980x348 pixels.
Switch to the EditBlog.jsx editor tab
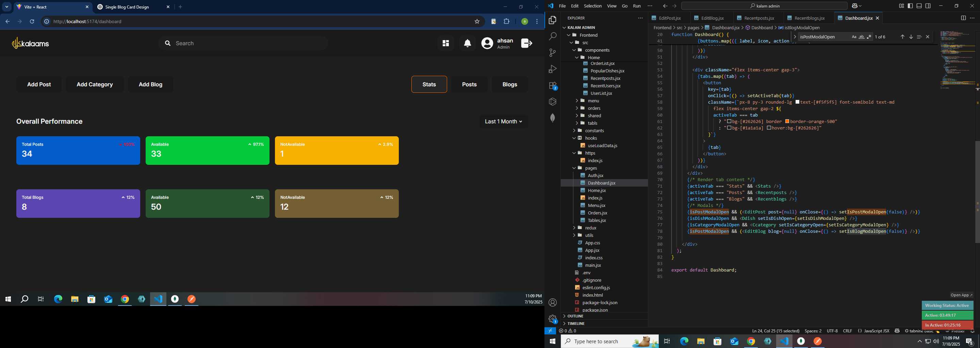tap(712, 18)
